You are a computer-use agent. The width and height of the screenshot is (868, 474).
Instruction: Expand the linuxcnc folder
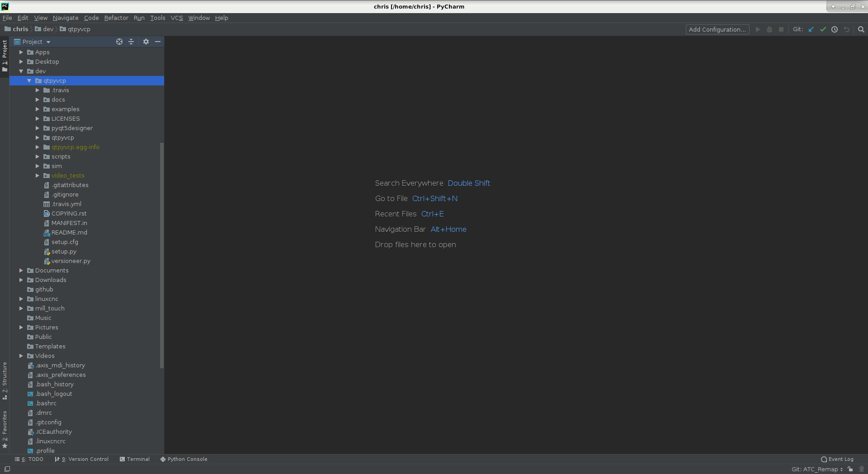21,299
